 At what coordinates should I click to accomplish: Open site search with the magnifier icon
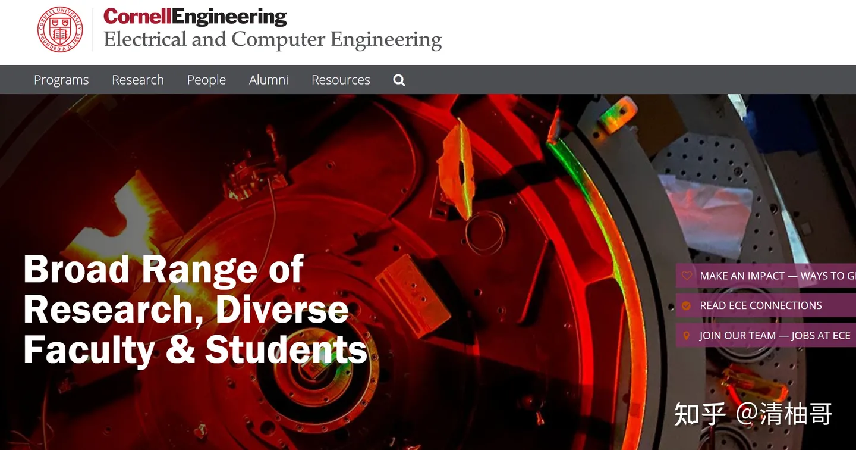[x=399, y=80]
